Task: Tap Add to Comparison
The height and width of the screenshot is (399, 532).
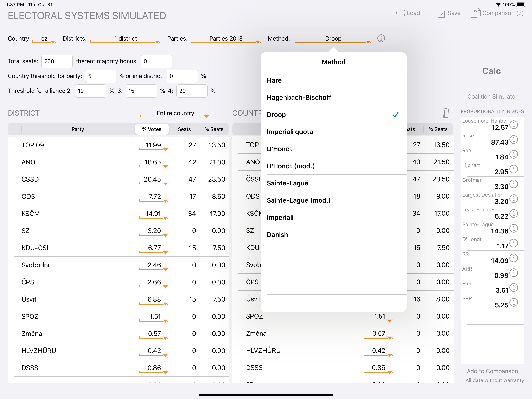Action: pos(492,371)
